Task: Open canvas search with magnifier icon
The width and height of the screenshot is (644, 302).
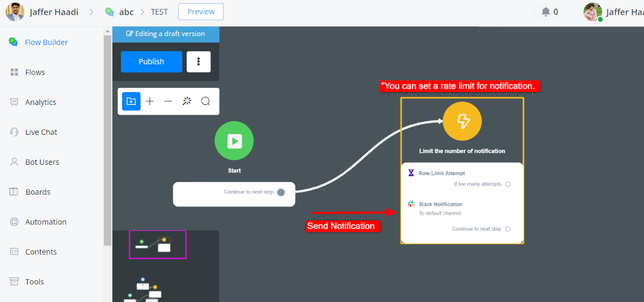Action: pyautogui.click(x=205, y=101)
